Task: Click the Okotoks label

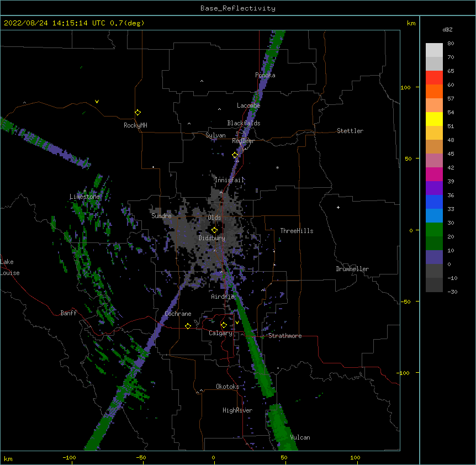Action: [x=228, y=387]
